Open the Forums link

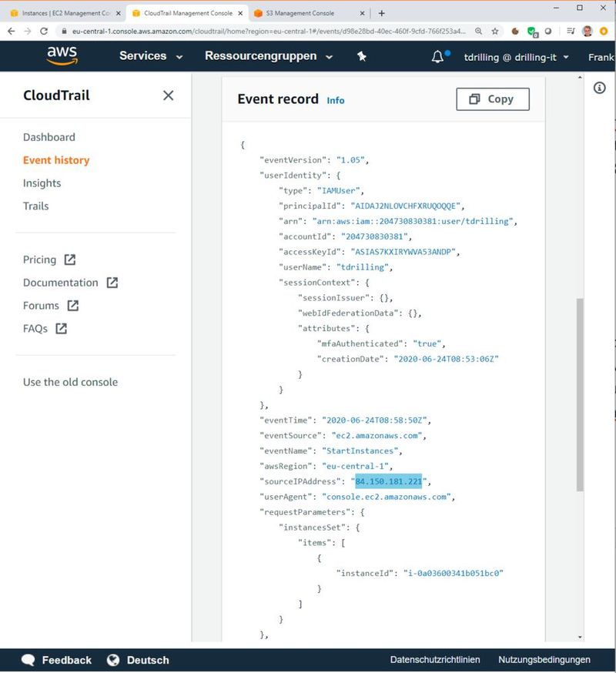[41, 306]
